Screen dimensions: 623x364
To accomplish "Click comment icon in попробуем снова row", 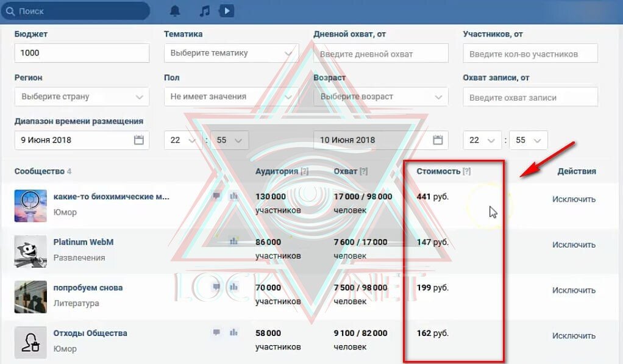I will click(x=216, y=287).
